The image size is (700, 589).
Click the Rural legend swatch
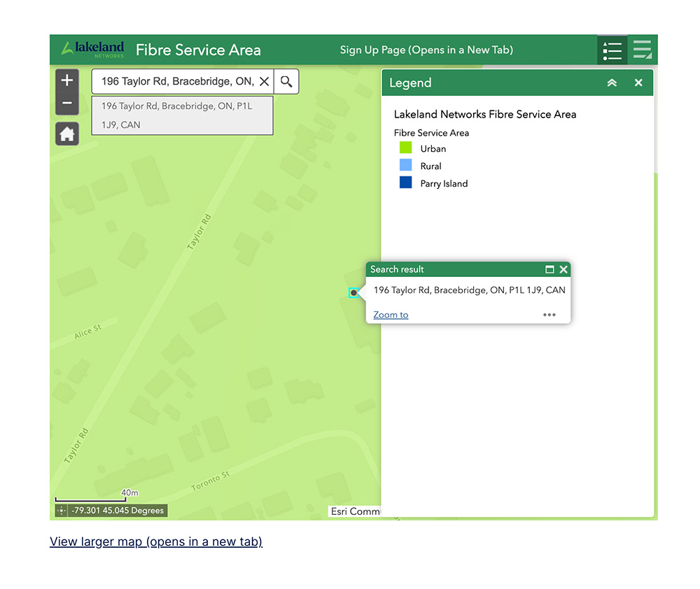pos(405,165)
